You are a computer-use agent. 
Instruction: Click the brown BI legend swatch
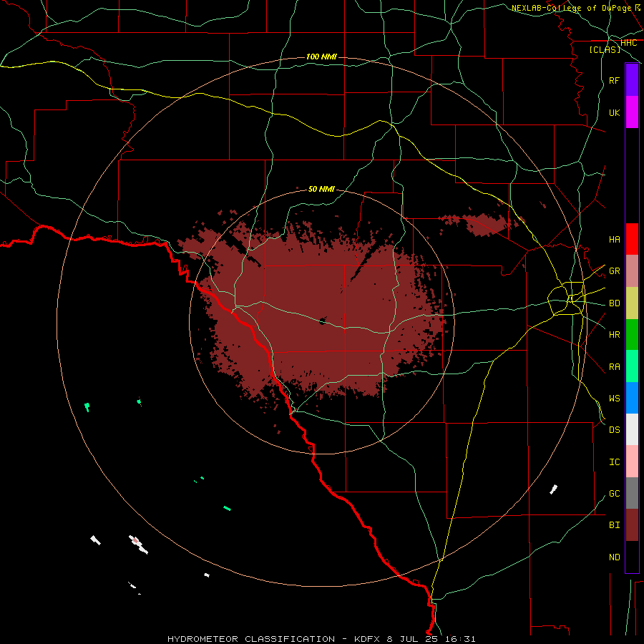(x=632, y=525)
